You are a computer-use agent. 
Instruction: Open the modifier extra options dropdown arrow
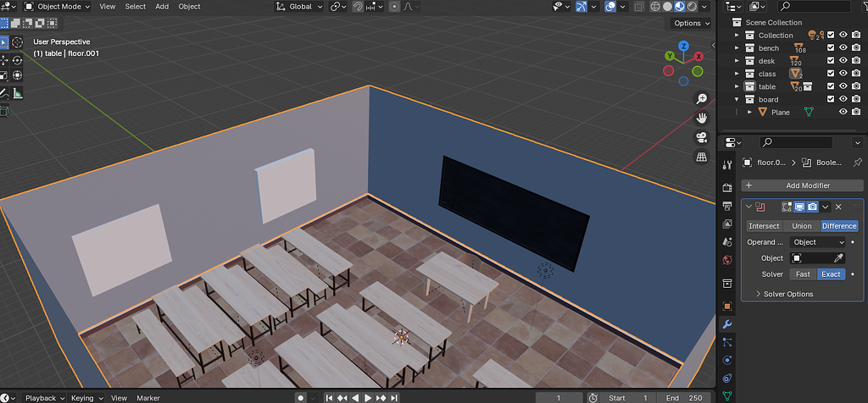(826, 207)
